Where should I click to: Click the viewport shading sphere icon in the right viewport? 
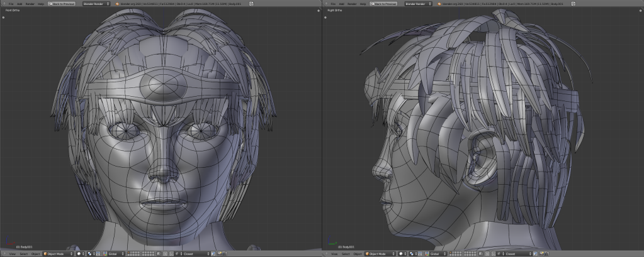pos(402,254)
